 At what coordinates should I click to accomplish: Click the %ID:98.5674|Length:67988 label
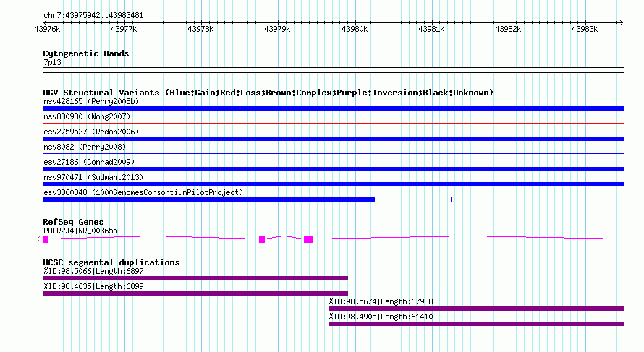pos(381,301)
